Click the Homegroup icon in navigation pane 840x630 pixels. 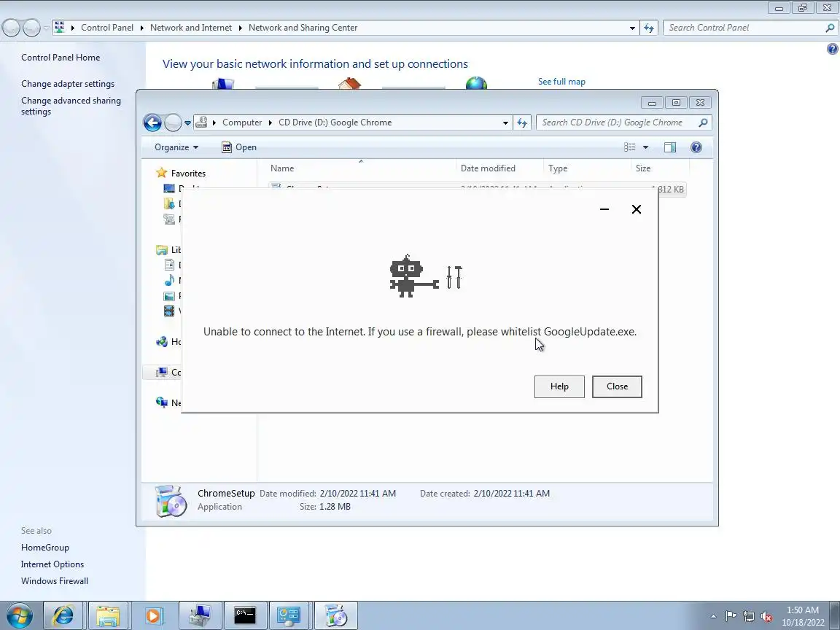[x=161, y=342]
